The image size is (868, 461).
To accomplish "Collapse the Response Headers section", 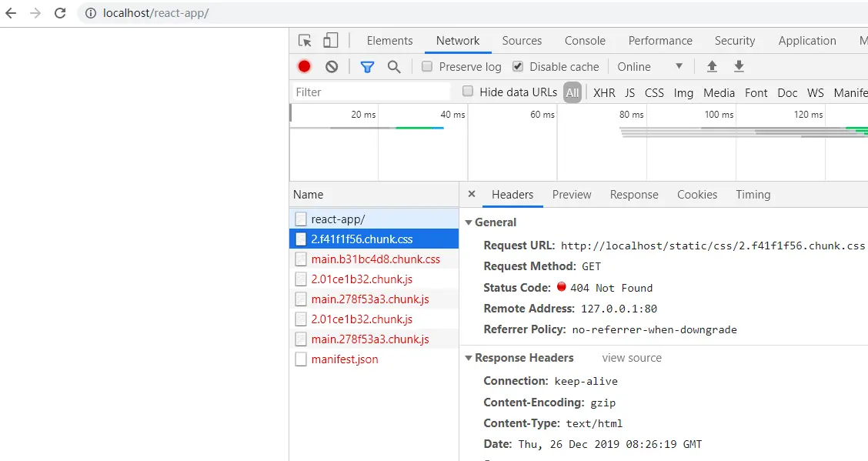I will coord(469,358).
